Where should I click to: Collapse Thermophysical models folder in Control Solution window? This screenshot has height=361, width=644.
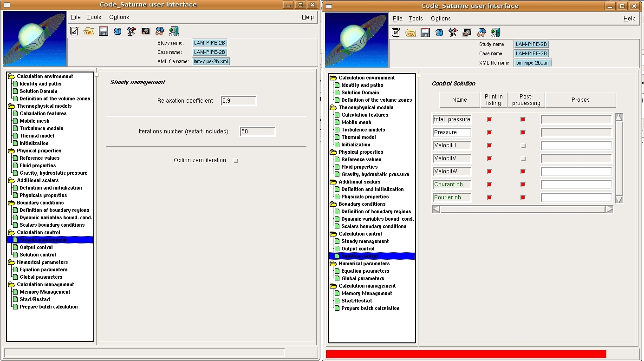coord(333,107)
